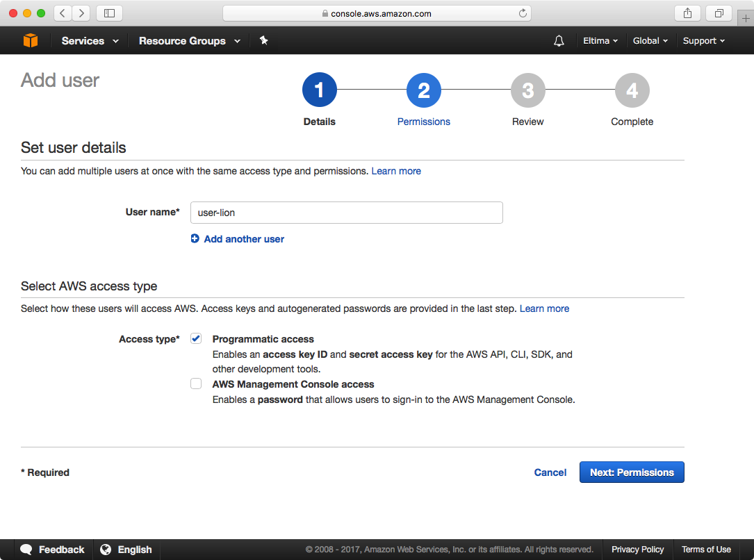Click Next: Permissions
Image resolution: width=754 pixels, height=560 pixels.
point(631,472)
